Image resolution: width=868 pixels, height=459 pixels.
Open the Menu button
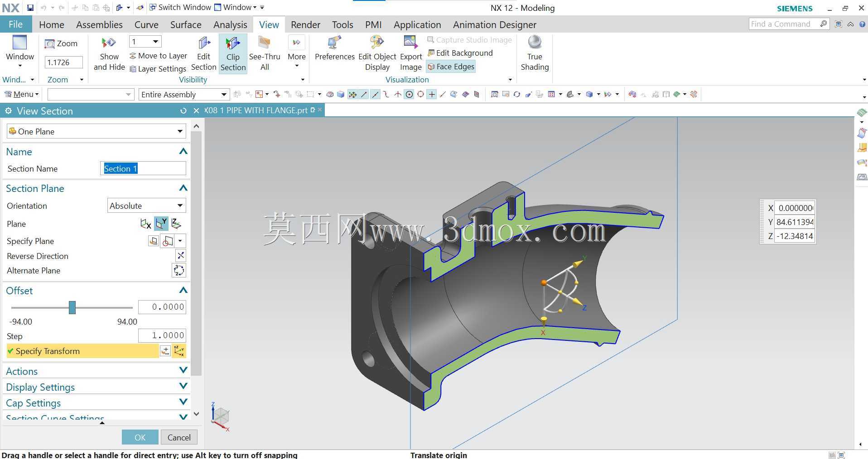22,94
